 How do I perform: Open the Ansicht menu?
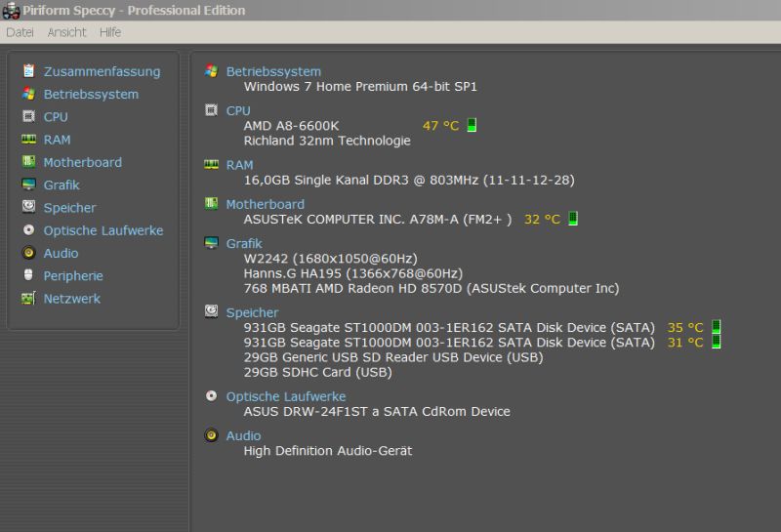point(66,32)
